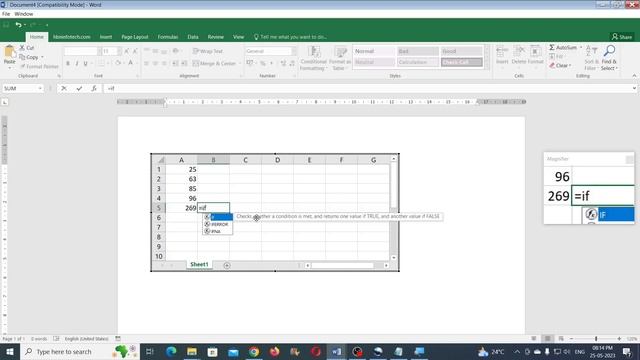Open the fill color bucket swatch
The image size is (640, 360).
coord(118,63)
